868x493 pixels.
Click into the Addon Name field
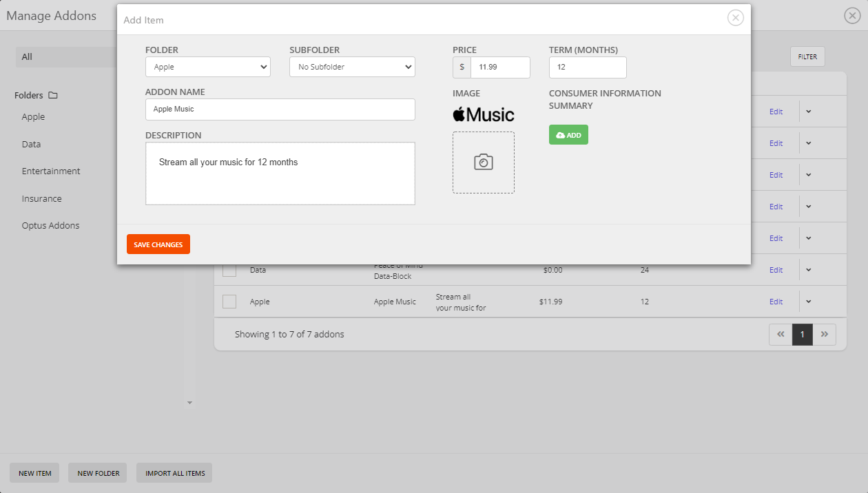(280, 109)
